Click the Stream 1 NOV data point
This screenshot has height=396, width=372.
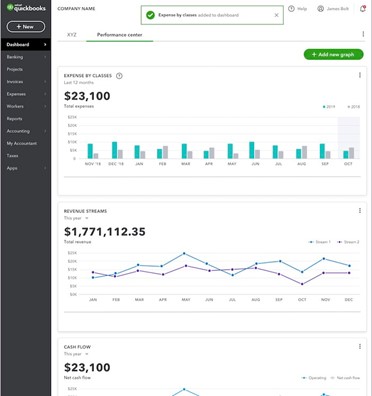(324, 259)
